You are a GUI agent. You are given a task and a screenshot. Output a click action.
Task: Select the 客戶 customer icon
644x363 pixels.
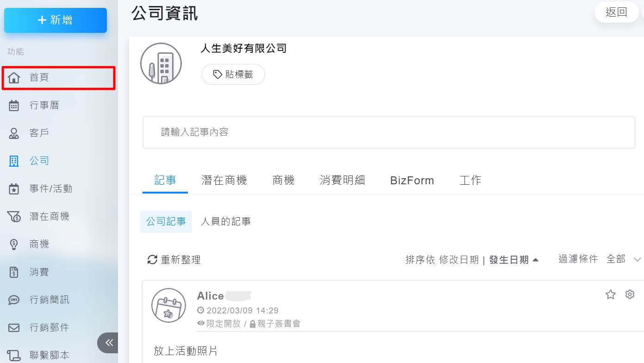(x=14, y=133)
